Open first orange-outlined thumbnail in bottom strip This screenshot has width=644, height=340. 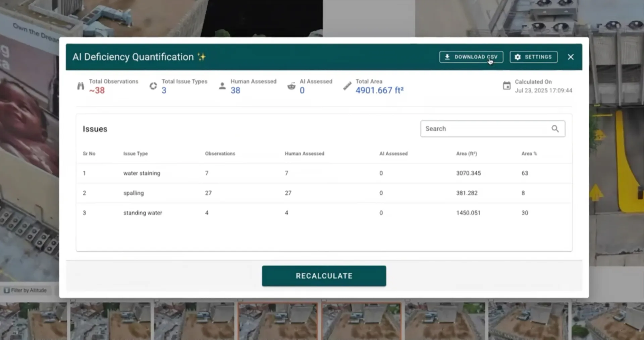[x=278, y=322]
